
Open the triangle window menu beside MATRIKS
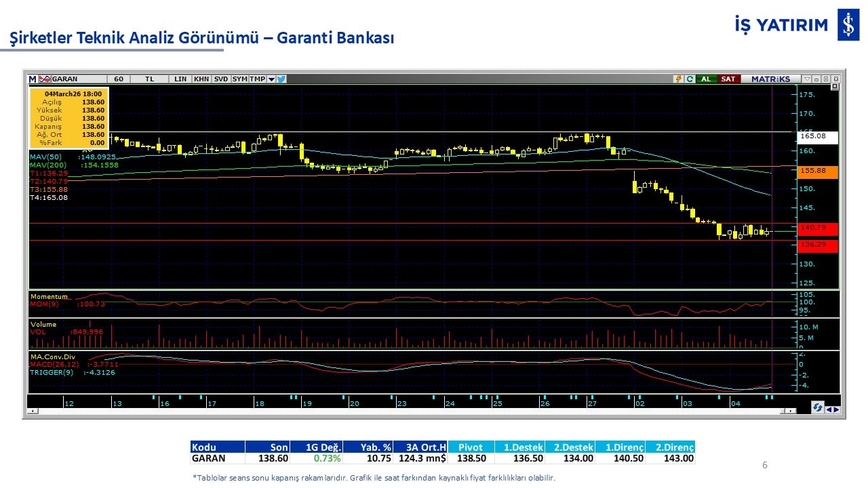pos(807,79)
